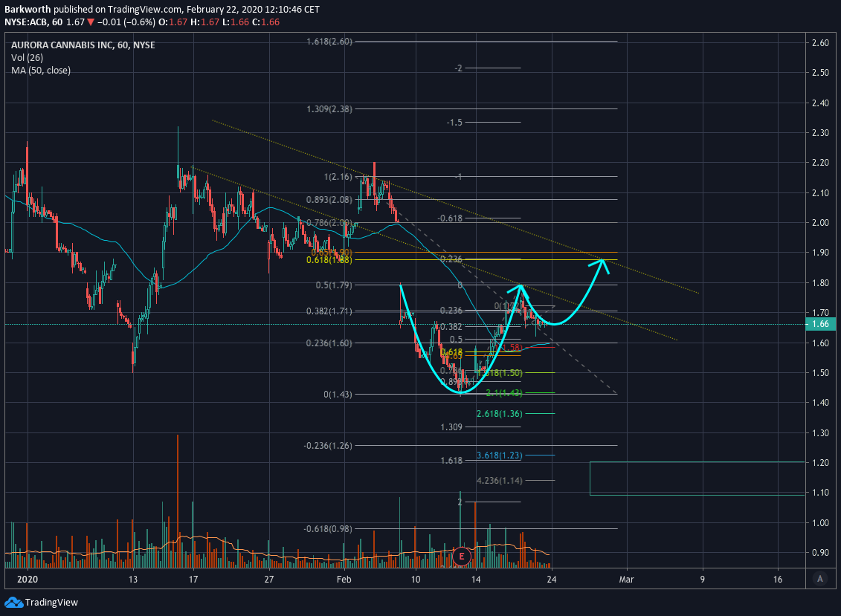Click the TradingView cloud logo
This screenshot has width=841, height=616.
click(13, 603)
